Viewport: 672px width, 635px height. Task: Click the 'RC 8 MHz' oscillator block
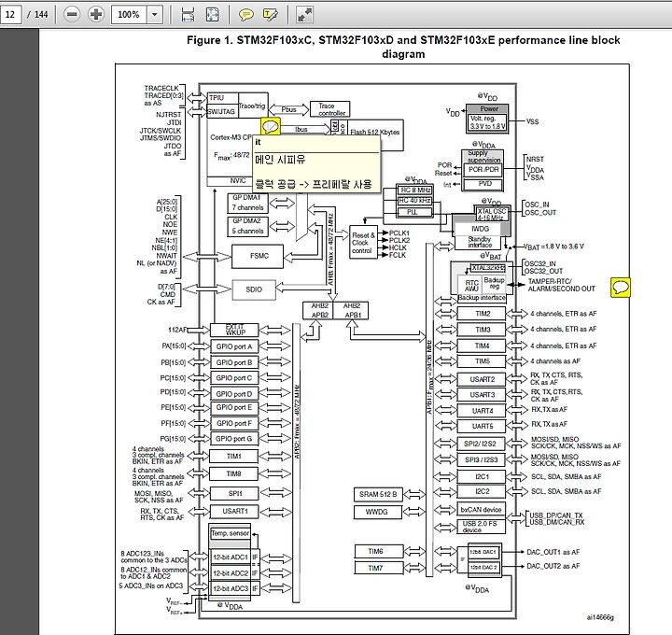414,190
